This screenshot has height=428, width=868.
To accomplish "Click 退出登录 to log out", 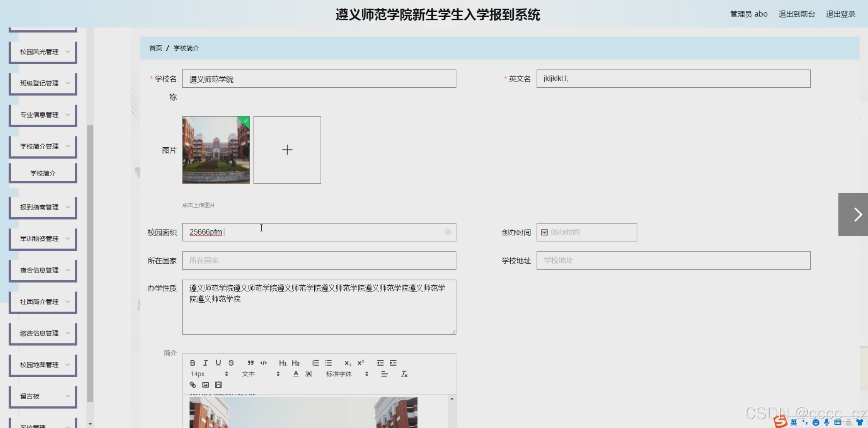I will 840,14.
